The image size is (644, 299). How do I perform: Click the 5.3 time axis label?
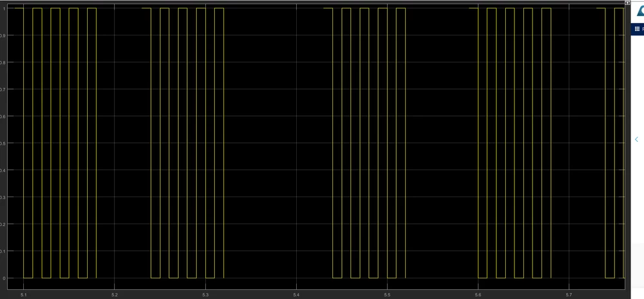(205, 295)
